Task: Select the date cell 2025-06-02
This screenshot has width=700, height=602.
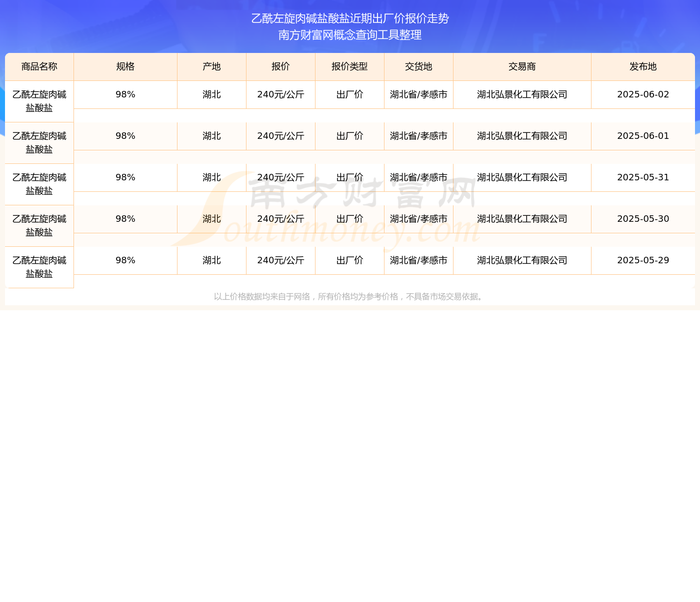Action: [643, 94]
